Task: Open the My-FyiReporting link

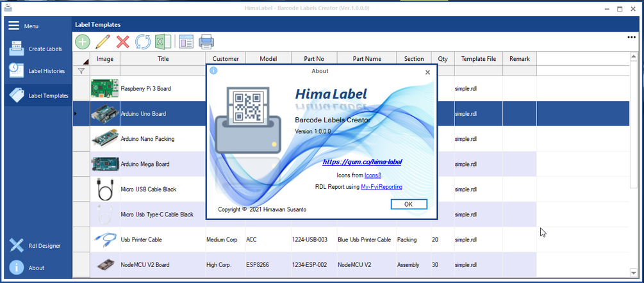Action: (x=381, y=187)
